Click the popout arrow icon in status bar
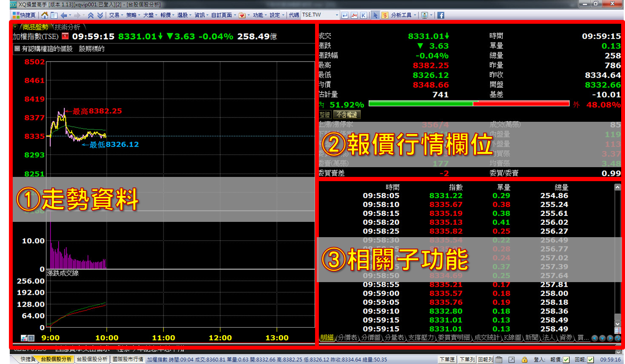The width and height of the screenshot is (625, 364). point(512,359)
